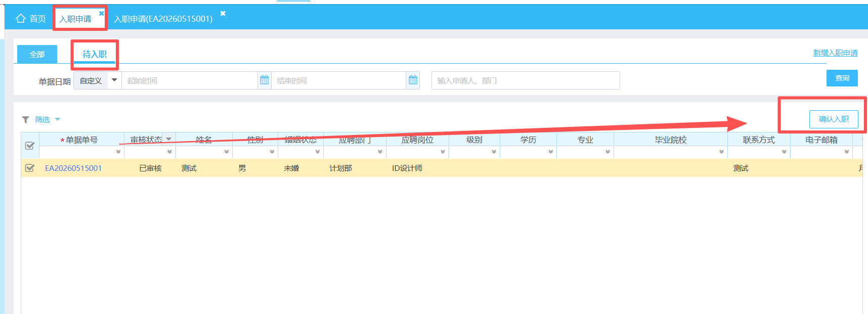Screen dimensions: 868x314
Task: Expand the 筛选 dropdown arrow
Action: 58,120
